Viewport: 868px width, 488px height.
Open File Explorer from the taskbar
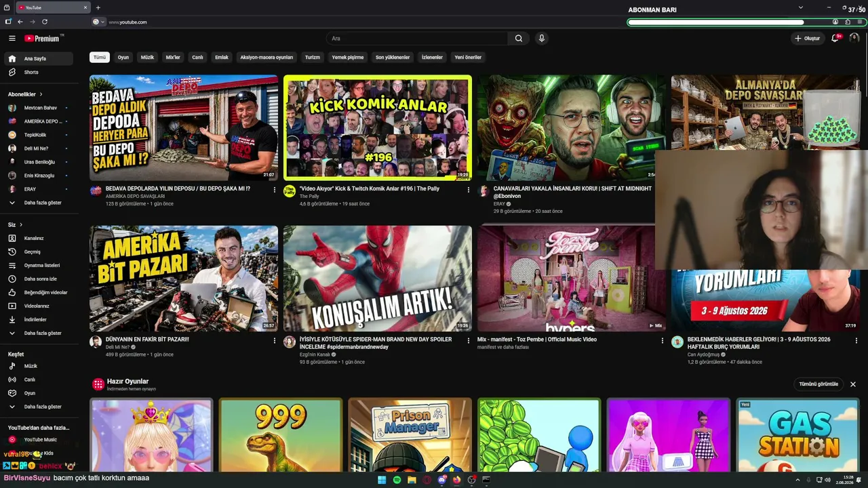click(x=412, y=480)
